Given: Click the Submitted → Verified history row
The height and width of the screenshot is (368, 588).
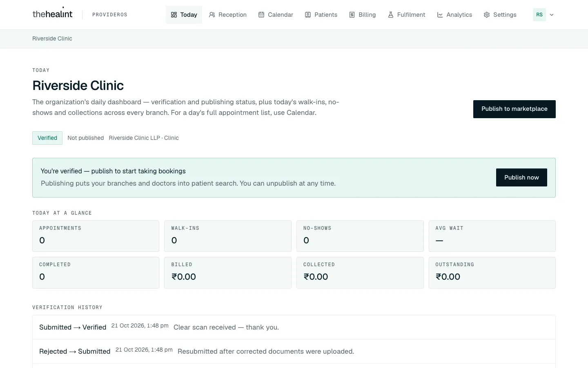Looking at the screenshot, I should (294, 327).
